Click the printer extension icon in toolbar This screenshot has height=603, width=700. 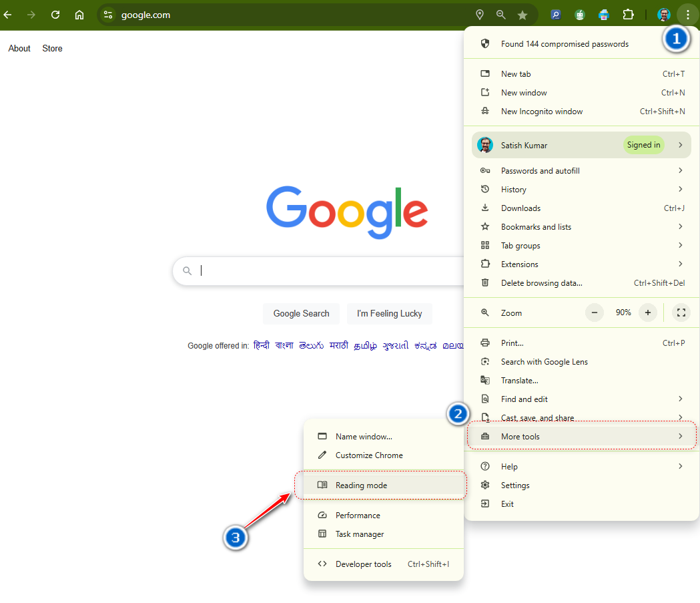pos(603,15)
